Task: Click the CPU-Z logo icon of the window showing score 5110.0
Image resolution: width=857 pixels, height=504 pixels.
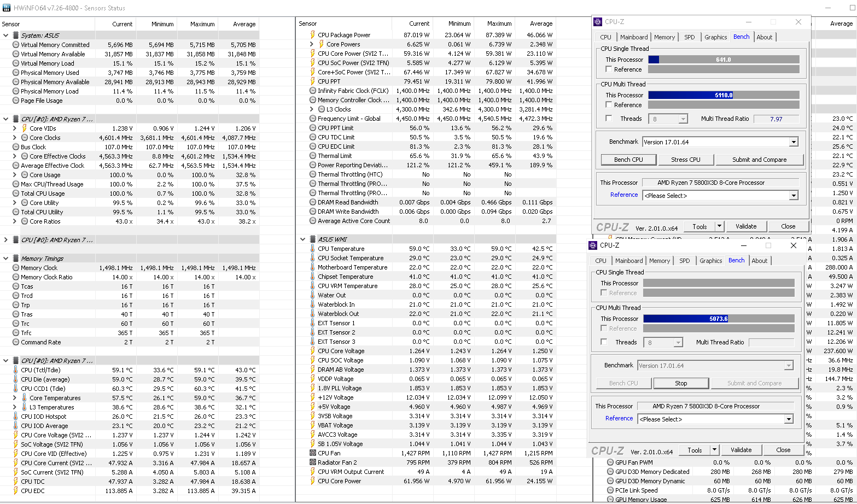Action: pyautogui.click(x=598, y=22)
